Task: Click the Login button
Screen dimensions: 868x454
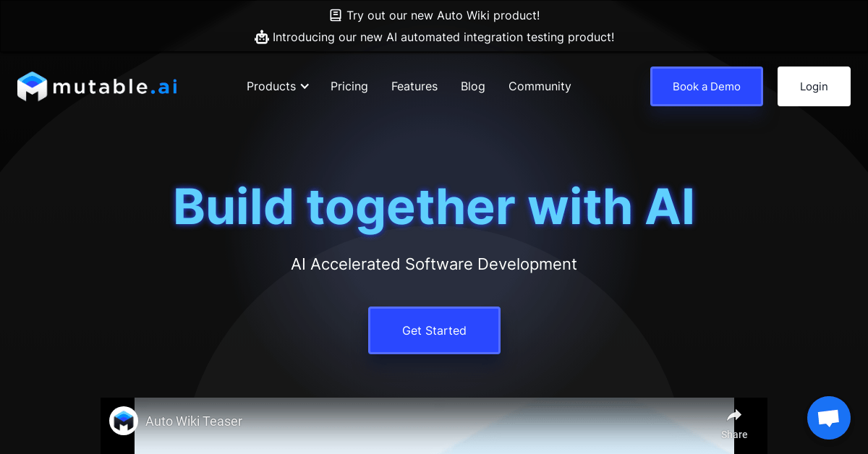Action: 814,87
